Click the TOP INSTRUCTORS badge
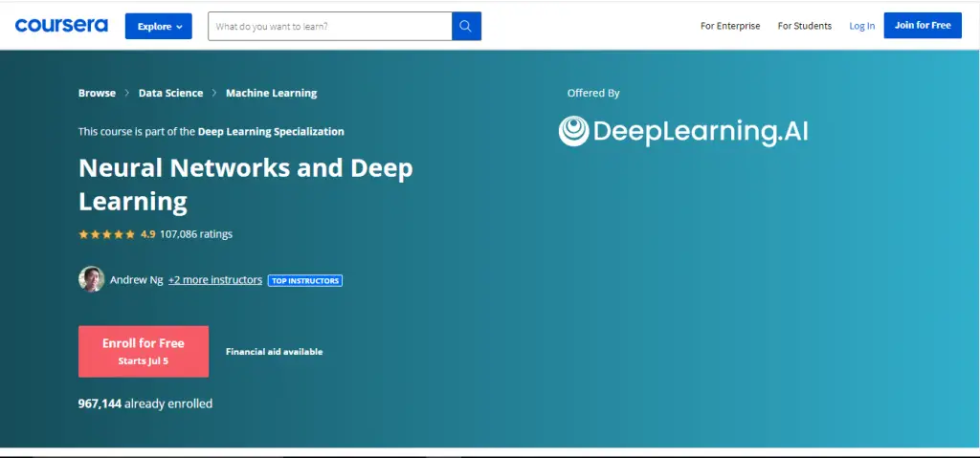 pyautogui.click(x=305, y=281)
